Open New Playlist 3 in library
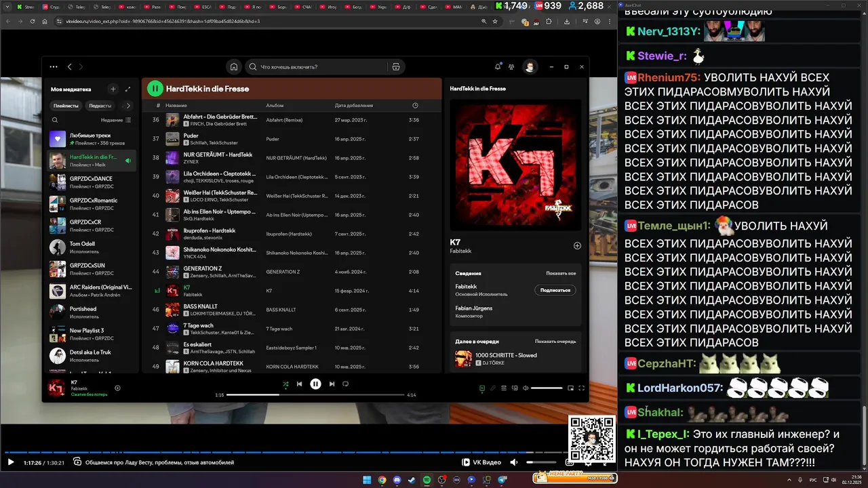This screenshot has width=868, height=488. click(92, 333)
